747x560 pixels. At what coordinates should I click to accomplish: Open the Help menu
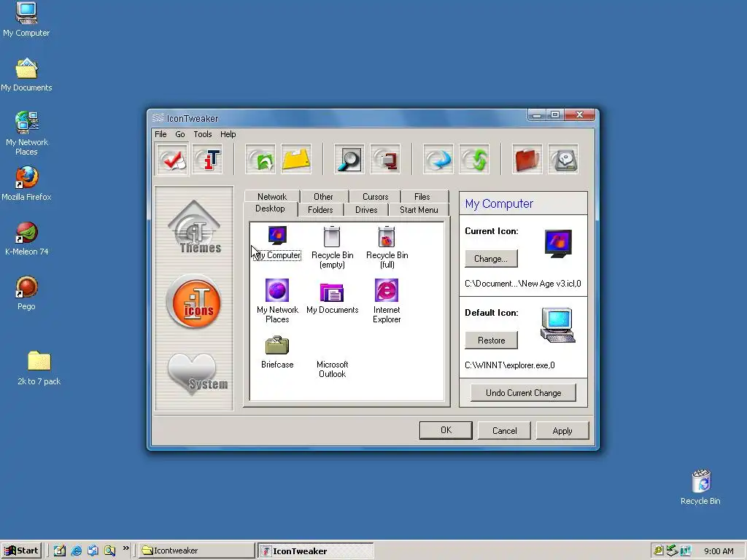(x=228, y=134)
